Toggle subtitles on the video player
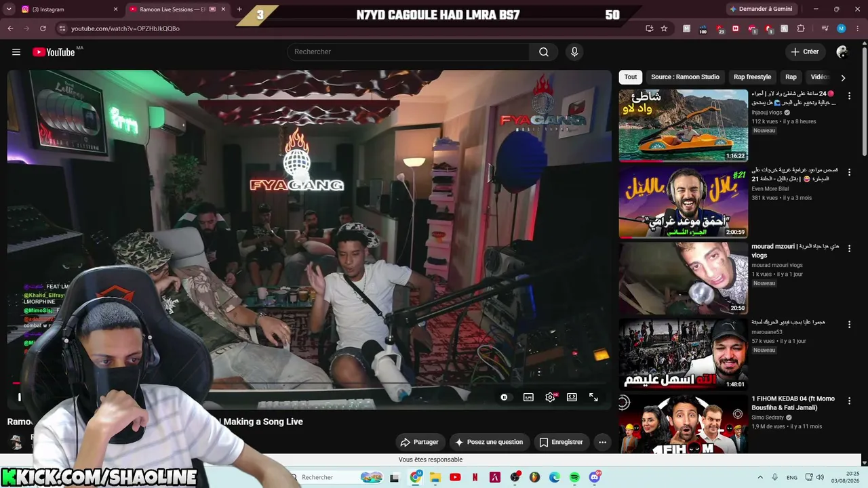This screenshot has width=868, height=488. point(528,397)
